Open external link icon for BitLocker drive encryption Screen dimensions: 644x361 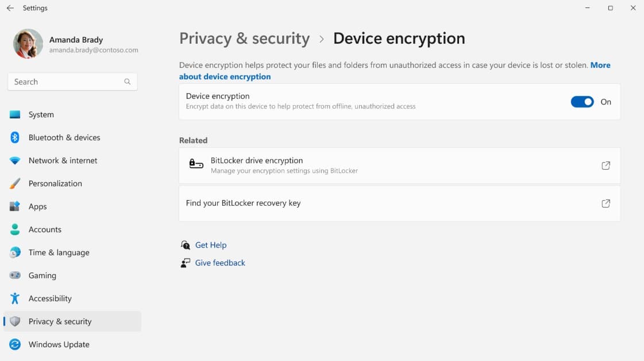click(x=606, y=166)
